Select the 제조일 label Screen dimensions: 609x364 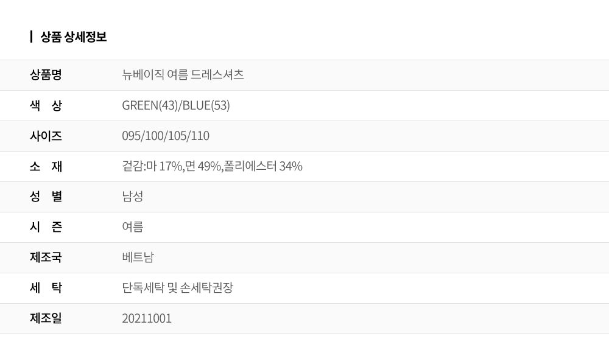tap(46, 318)
